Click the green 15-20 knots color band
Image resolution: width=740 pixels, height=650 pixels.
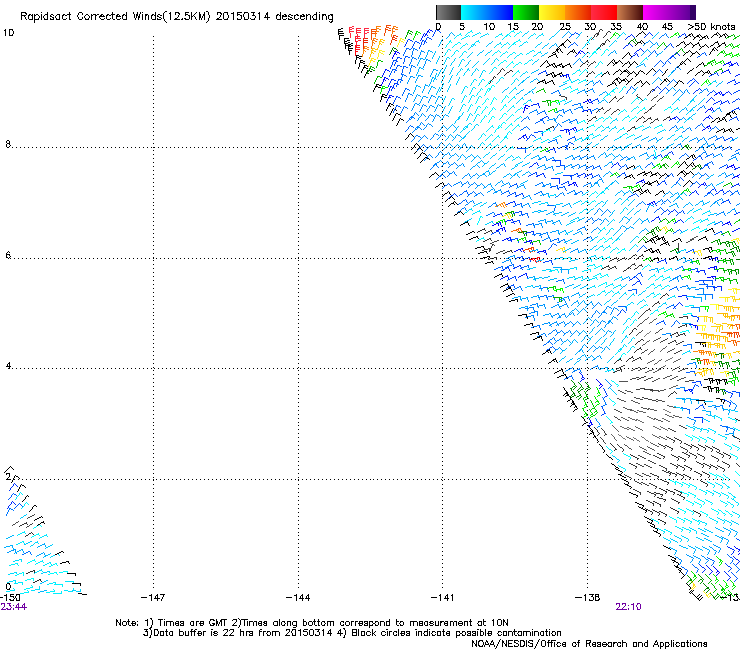[x=526, y=12]
